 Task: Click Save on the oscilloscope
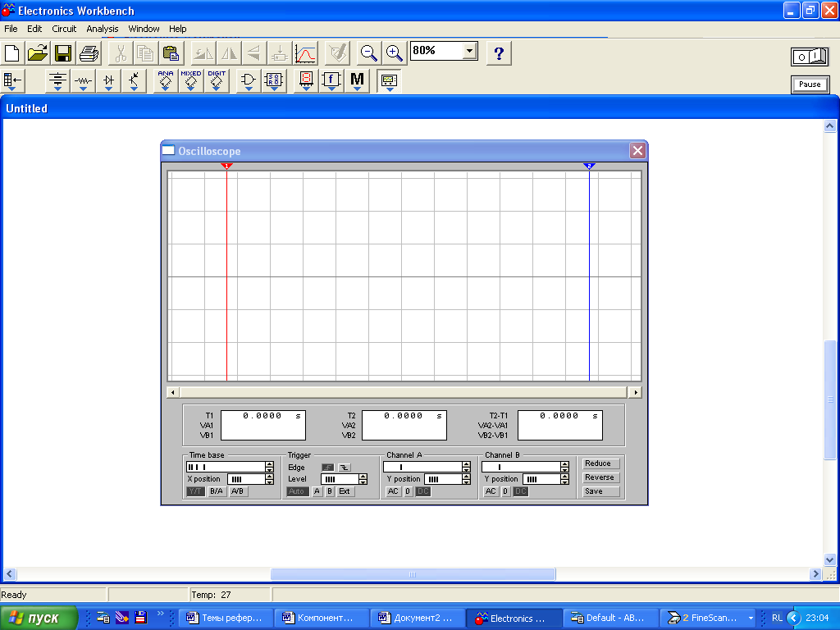point(600,491)
